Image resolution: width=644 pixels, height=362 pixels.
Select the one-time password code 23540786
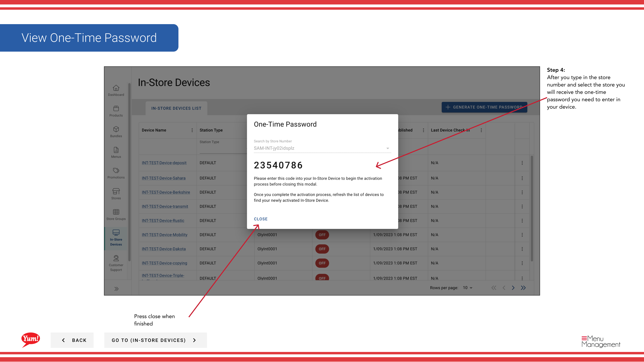pos(278,165)
